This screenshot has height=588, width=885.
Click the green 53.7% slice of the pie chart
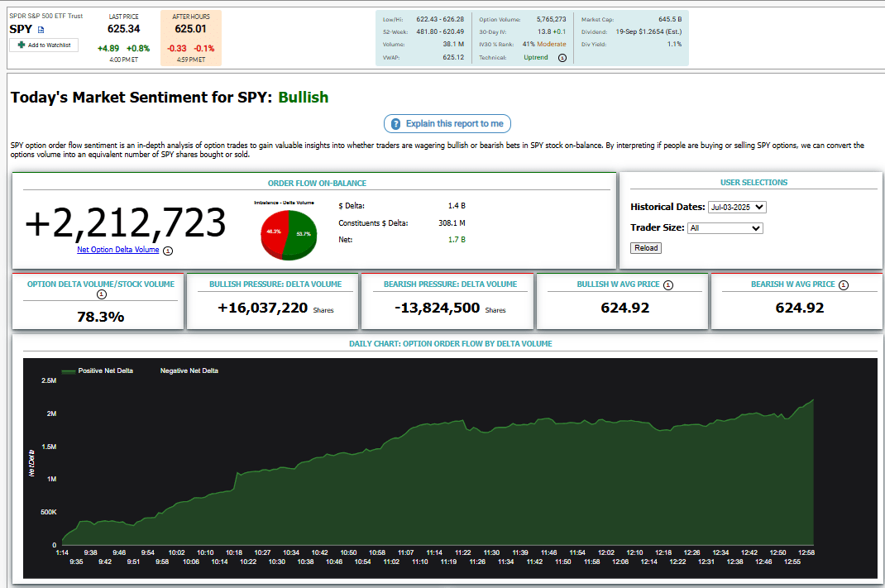pyautogui.click(x=301, y=234)
